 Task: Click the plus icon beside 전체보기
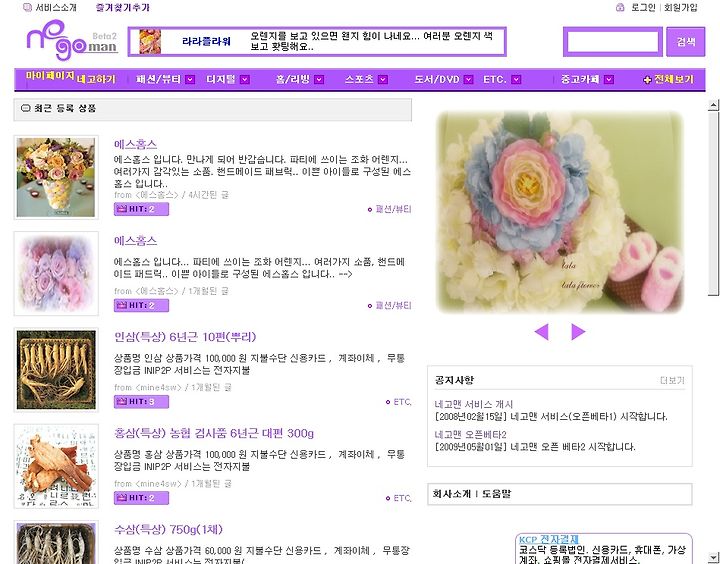click(647, 80)
